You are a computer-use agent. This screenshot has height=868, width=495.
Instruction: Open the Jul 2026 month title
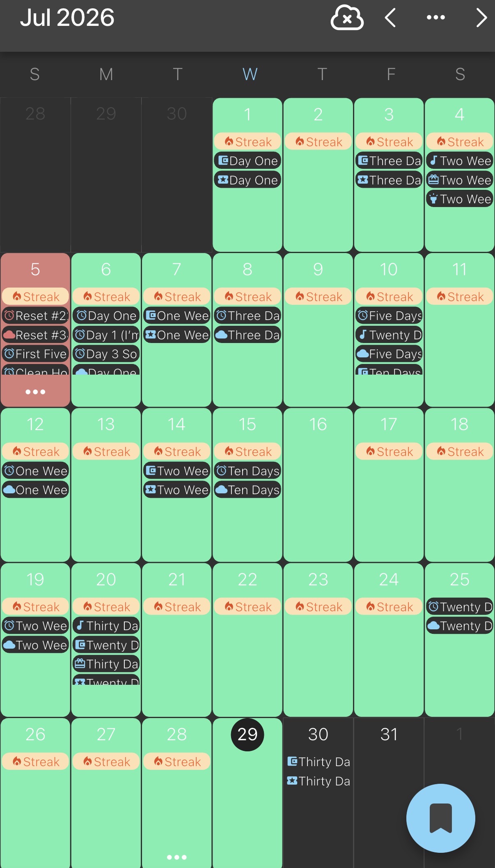[67, 18]
